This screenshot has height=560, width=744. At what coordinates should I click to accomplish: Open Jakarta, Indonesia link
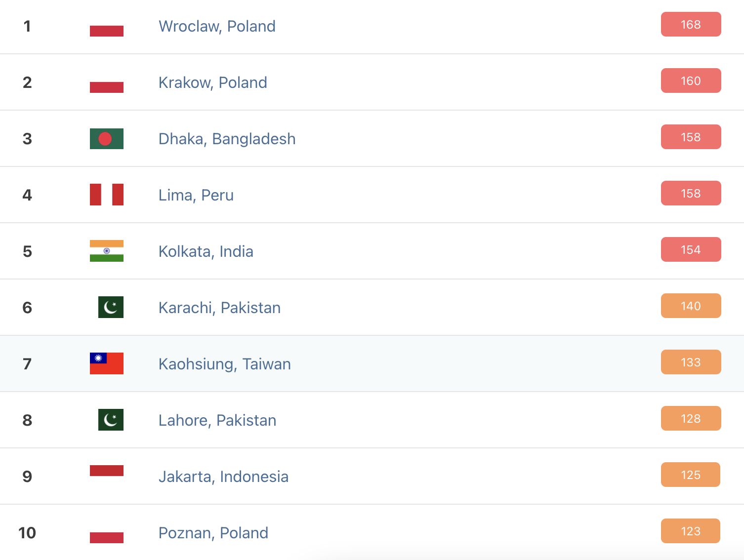[x=223, y=477]
